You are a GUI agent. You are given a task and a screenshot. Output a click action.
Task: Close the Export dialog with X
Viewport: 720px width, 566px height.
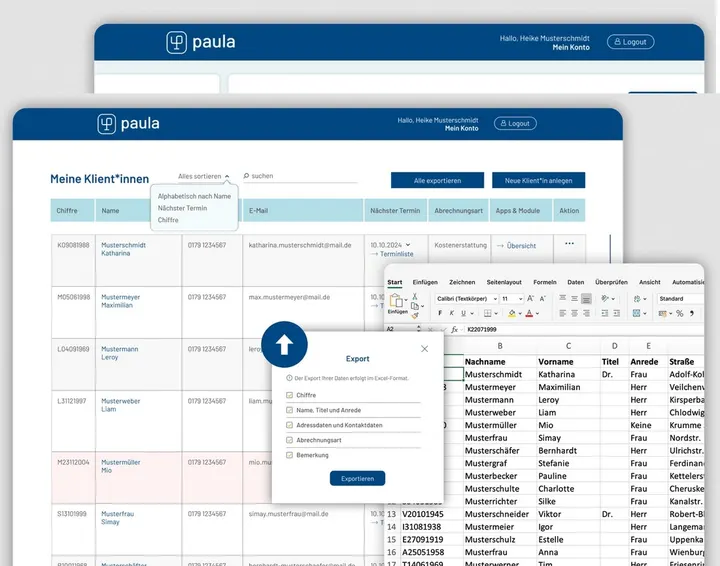pyautogui.click(x=424, y=349)
